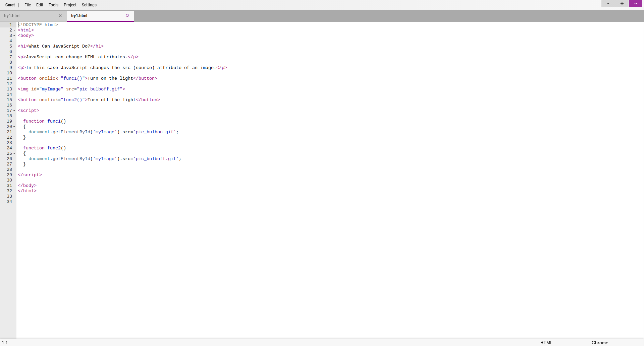The height and width of the screenshot is (346, 644).
Task: Click the 'function func1()' declaration
Action: tap(45, 121)
